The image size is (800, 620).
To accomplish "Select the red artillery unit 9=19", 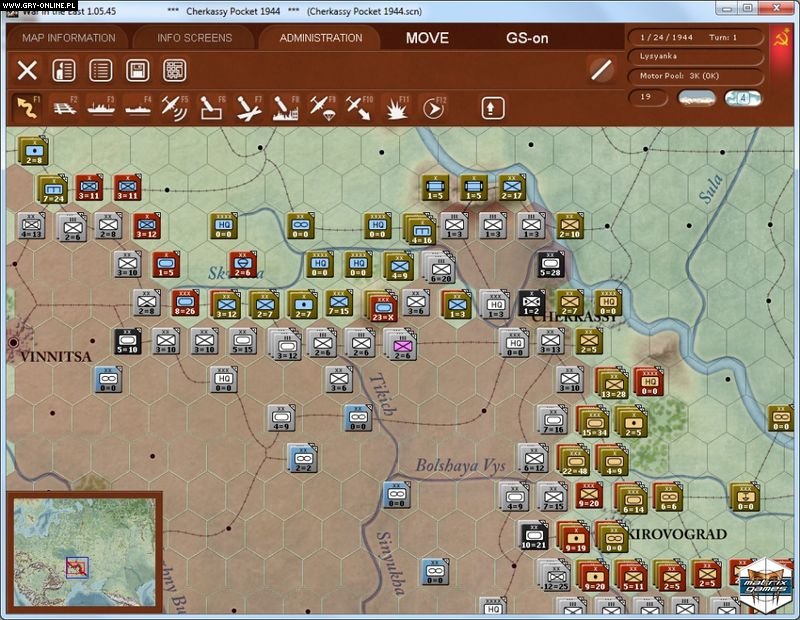I will click(x=574, y=538).
